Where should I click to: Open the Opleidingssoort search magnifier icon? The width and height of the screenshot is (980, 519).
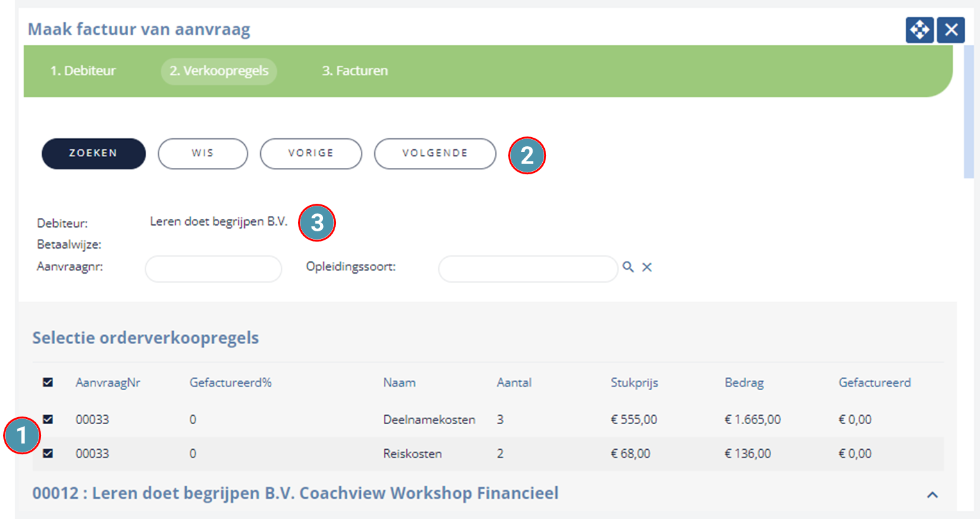tap(628, 267)
